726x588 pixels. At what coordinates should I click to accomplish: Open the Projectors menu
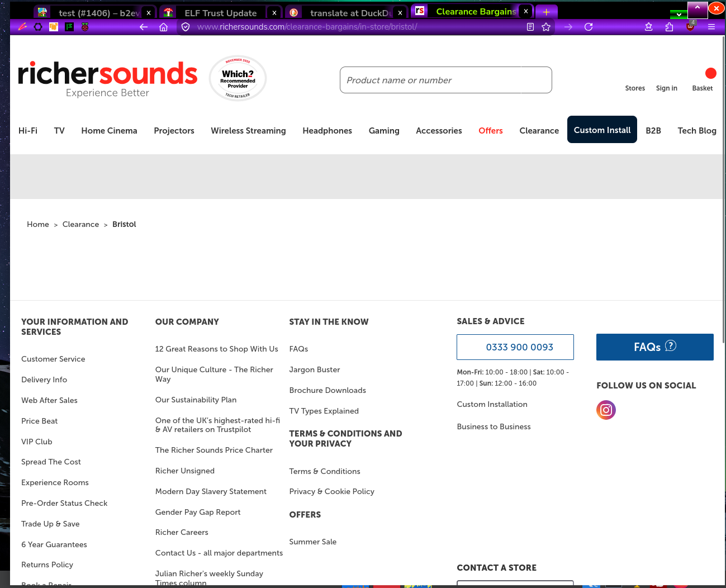[x=174, y=131]
